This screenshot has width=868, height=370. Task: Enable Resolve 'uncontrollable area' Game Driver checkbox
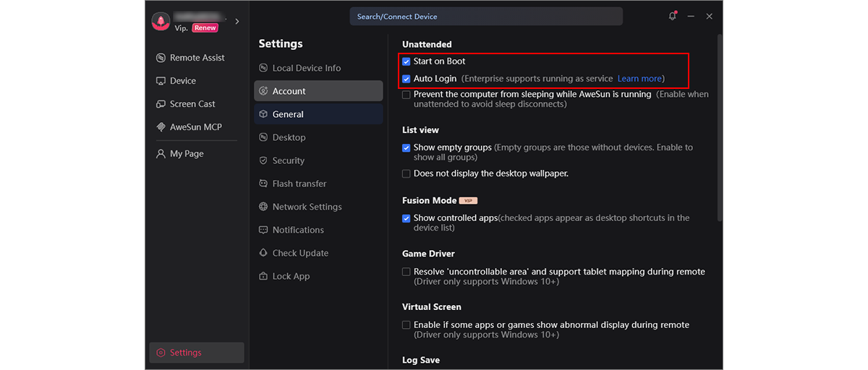pos(407,272)
